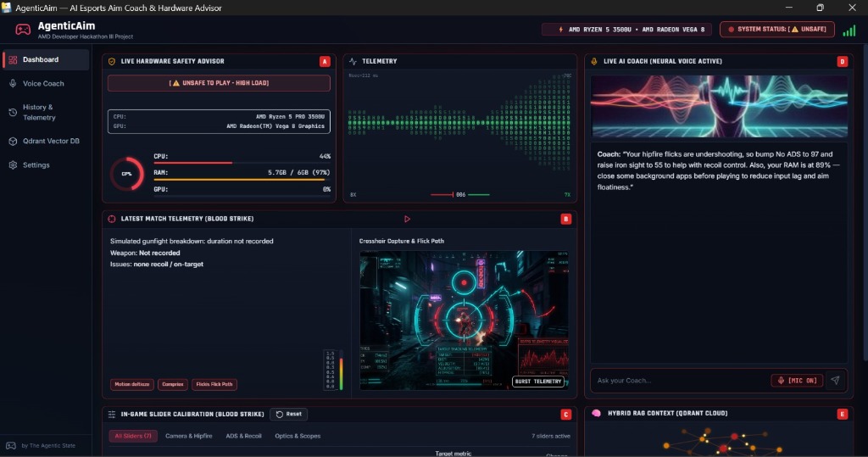This screenshot has width=868, height=457.
Task: Click the send paper-plane icon
Action: click(x=835, y=381)
